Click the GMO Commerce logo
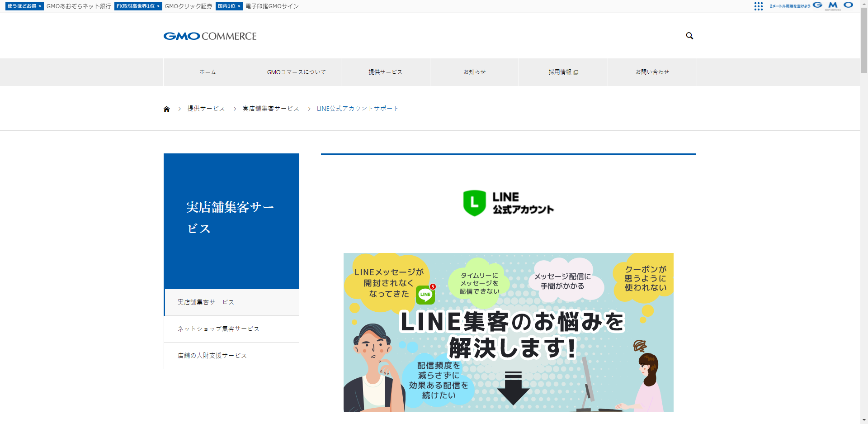868x424 pixels. (x=210, y=36)
